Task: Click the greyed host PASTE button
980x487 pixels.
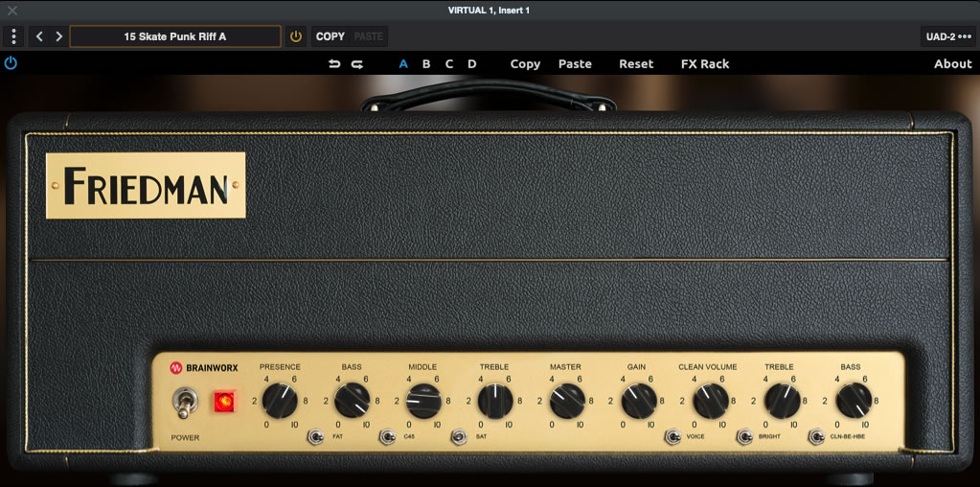Action: 369,36
